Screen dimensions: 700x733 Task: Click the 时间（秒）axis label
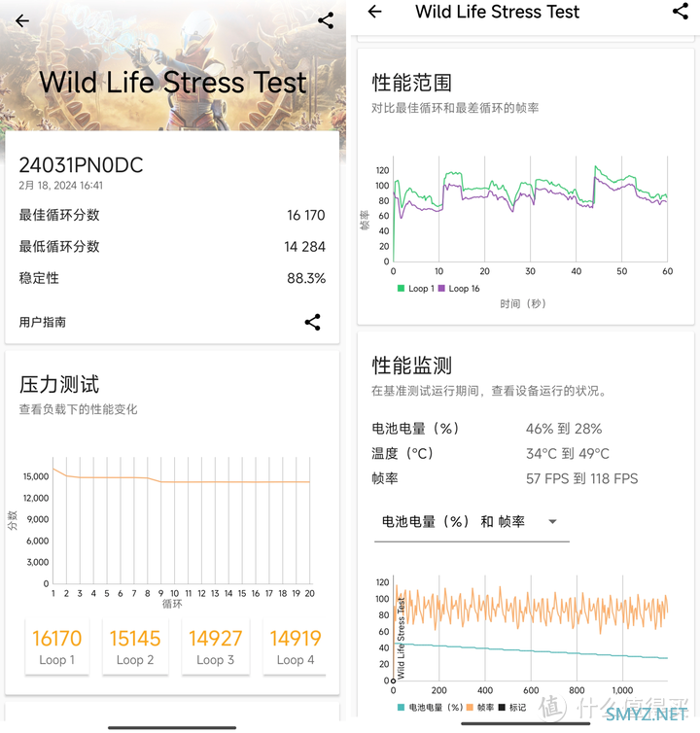point(523,304)
